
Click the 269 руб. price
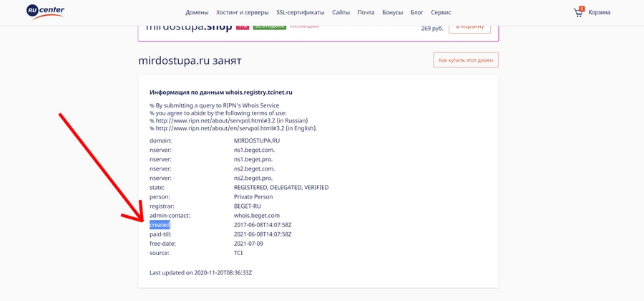[432, 29]
